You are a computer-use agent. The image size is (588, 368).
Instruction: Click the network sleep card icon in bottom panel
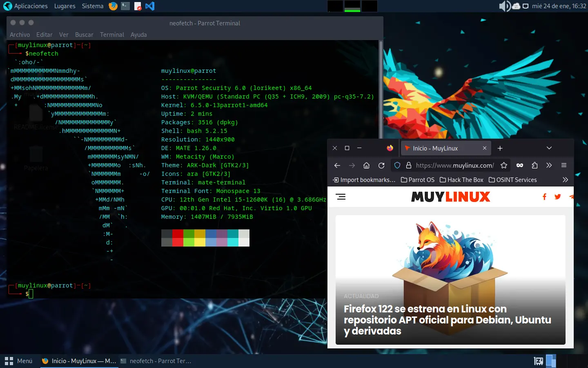click(x=539, y=361)
